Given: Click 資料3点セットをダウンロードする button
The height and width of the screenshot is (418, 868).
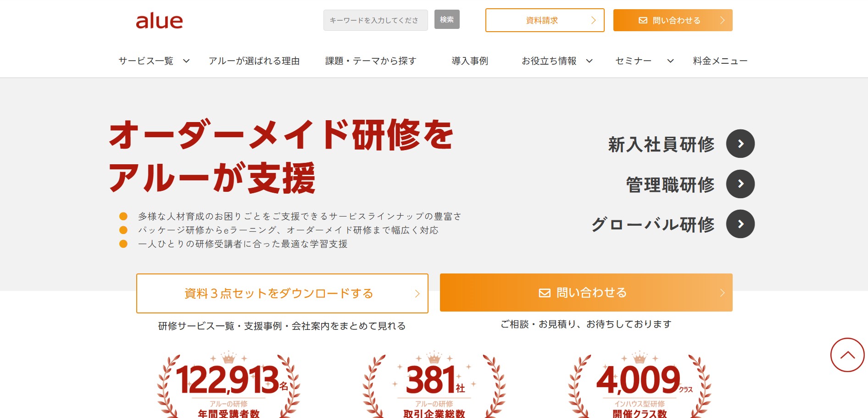Looking at the screenshot, I should point(282,294).
